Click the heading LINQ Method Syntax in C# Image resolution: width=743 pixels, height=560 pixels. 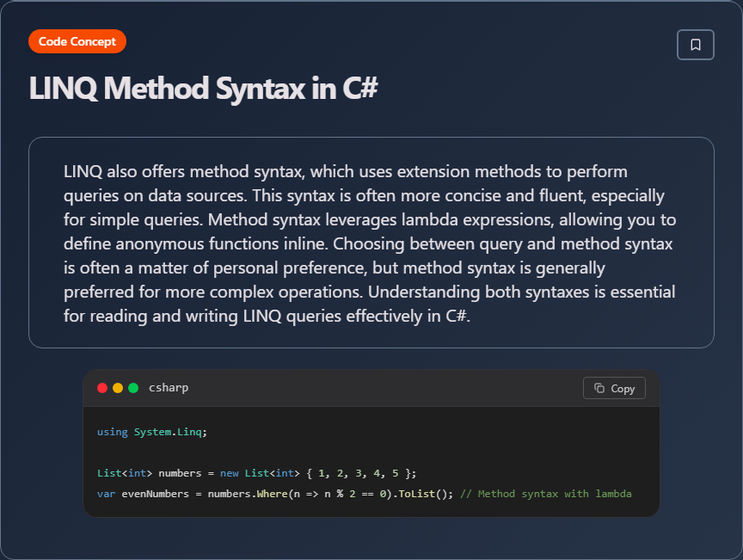pos(203,89)
